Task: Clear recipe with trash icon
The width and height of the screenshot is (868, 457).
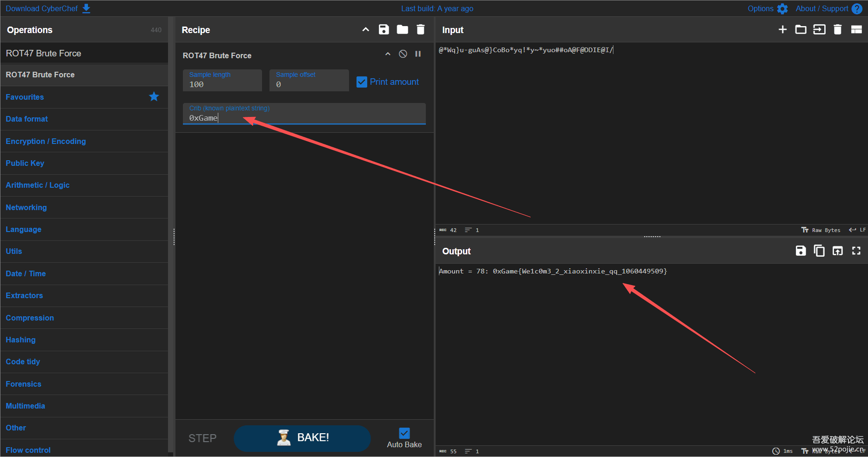Action: coord(420,30)
